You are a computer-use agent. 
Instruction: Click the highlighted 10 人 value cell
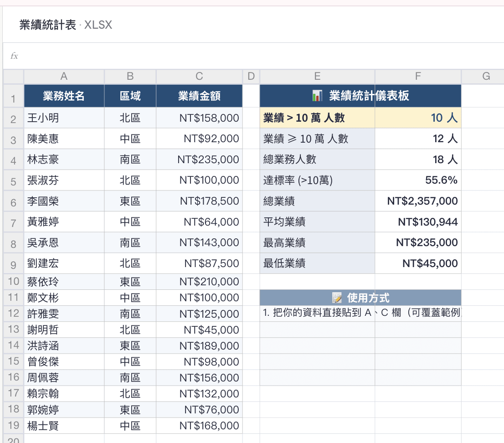pyautogui.click(x=418, y=118)
